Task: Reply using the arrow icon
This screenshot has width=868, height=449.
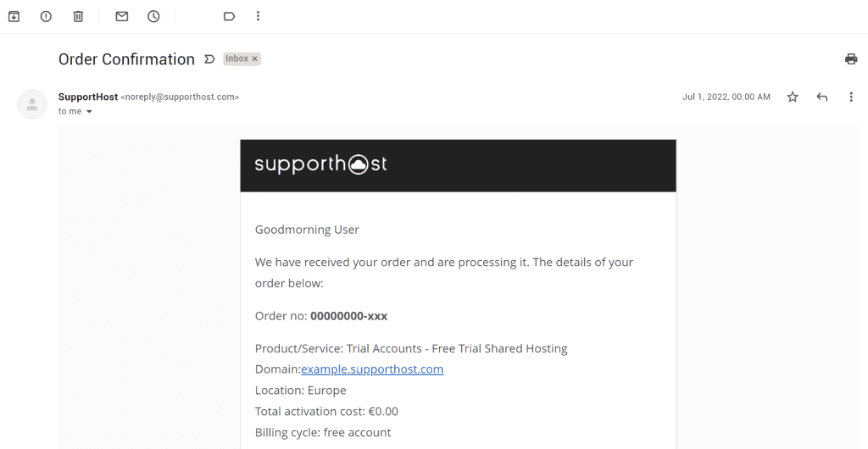Action: [822, 97]
